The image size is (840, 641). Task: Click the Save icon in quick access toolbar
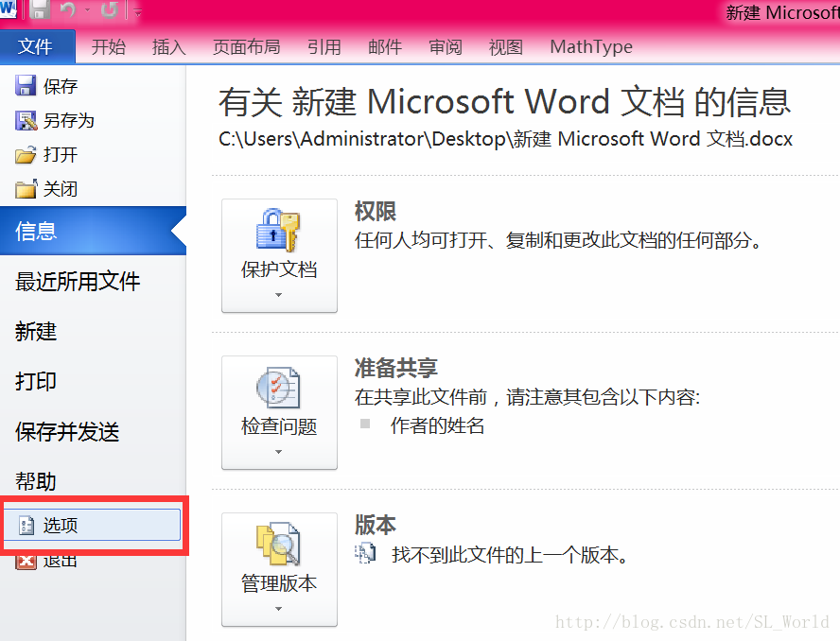click(x=39, y=9)
